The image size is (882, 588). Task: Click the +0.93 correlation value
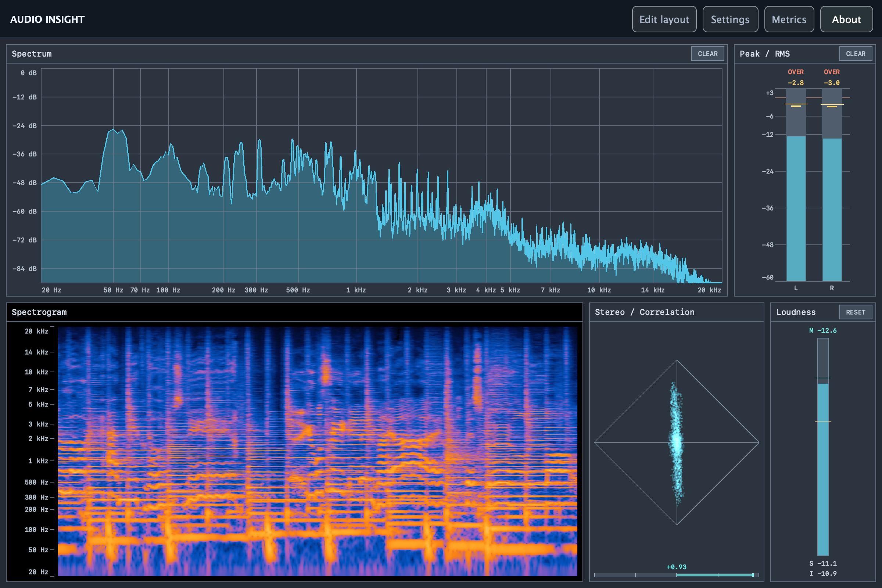click(x=677, y=567)
